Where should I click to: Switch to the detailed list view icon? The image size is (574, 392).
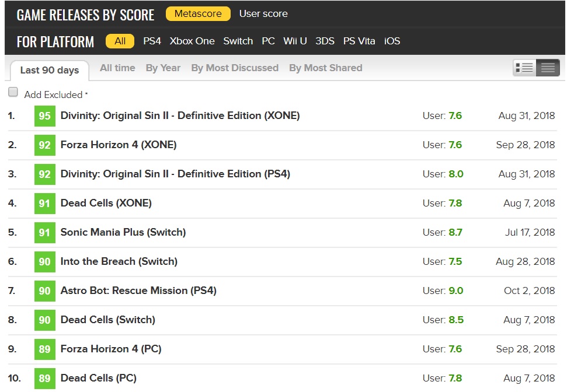click(x=524, y=68)
